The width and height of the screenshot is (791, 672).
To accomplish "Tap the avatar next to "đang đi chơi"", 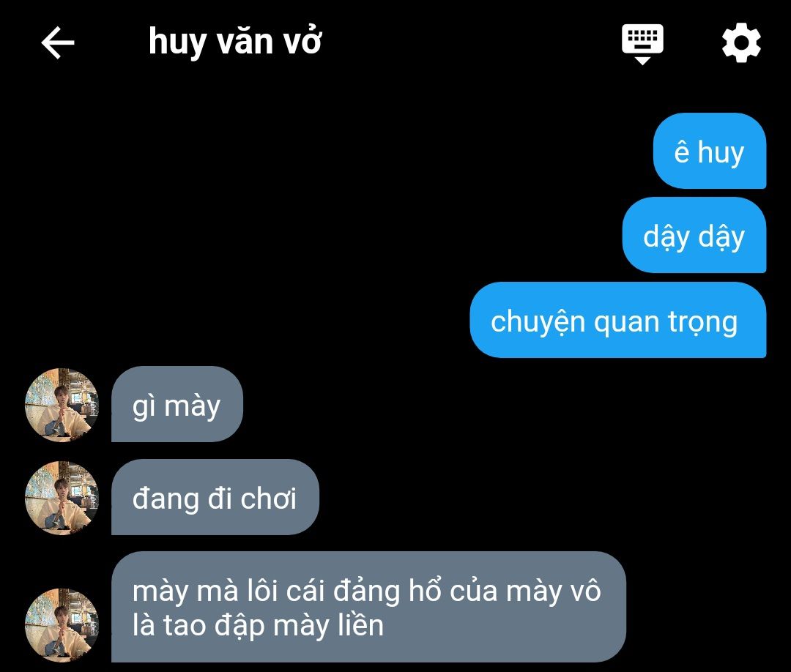I will click(62, 498).
